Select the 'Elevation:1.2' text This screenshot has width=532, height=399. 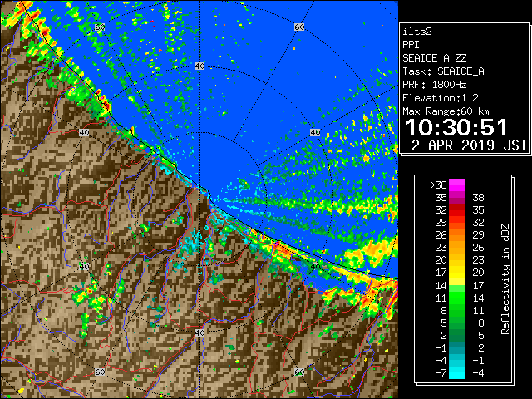pyautogui.click(x=441, y=98)
